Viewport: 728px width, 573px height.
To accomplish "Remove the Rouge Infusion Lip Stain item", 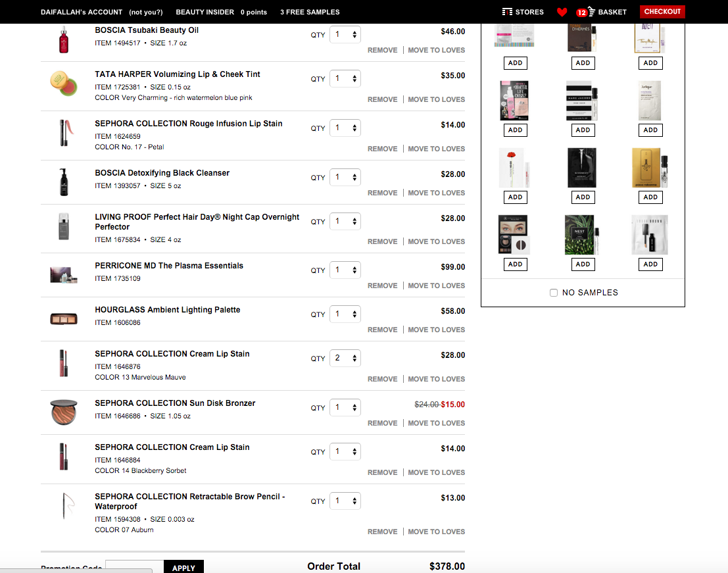I will (x=382, y=149).
